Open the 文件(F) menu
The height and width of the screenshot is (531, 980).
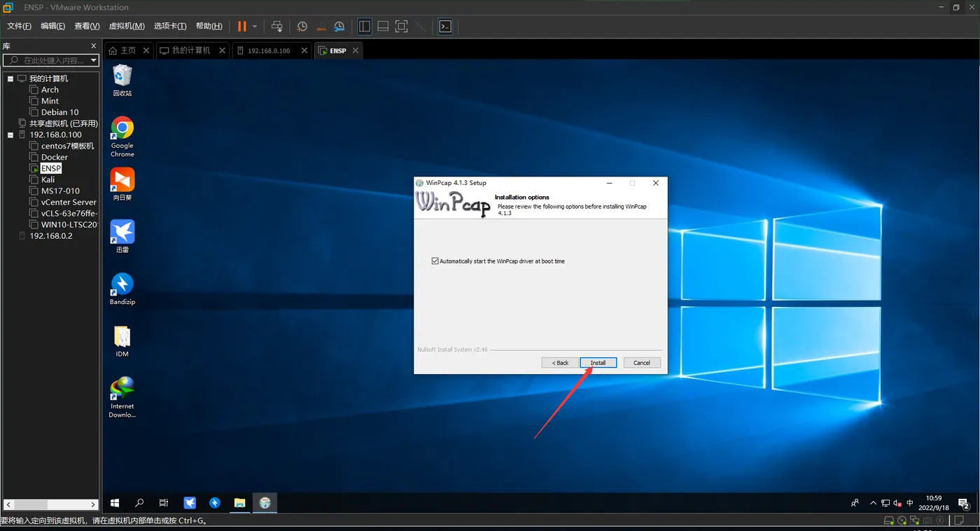pos(20,26)
